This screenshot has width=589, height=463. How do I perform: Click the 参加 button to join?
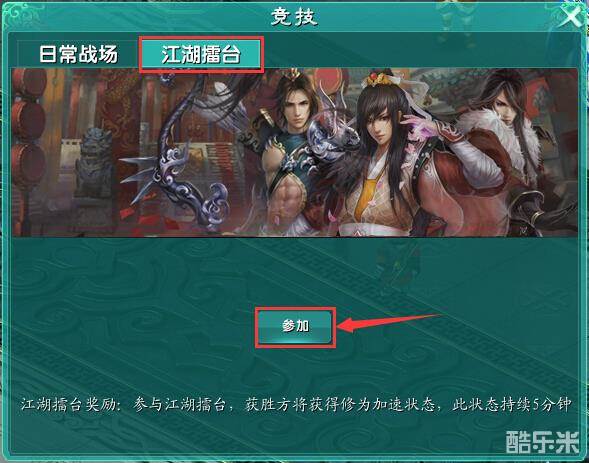click(295, 327)
